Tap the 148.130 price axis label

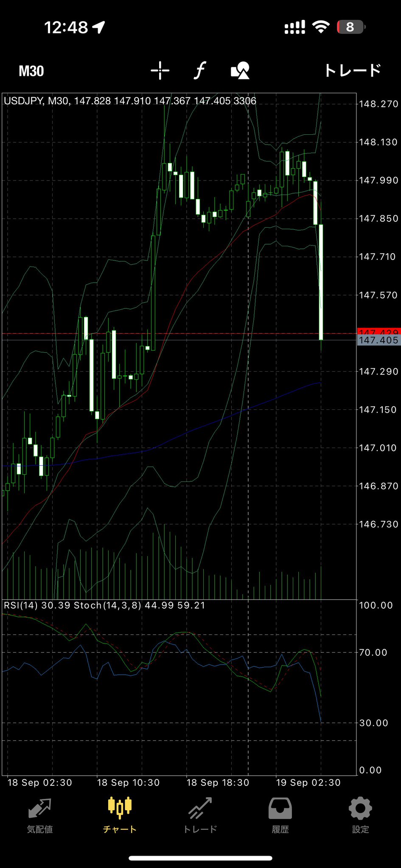[379, 142]
